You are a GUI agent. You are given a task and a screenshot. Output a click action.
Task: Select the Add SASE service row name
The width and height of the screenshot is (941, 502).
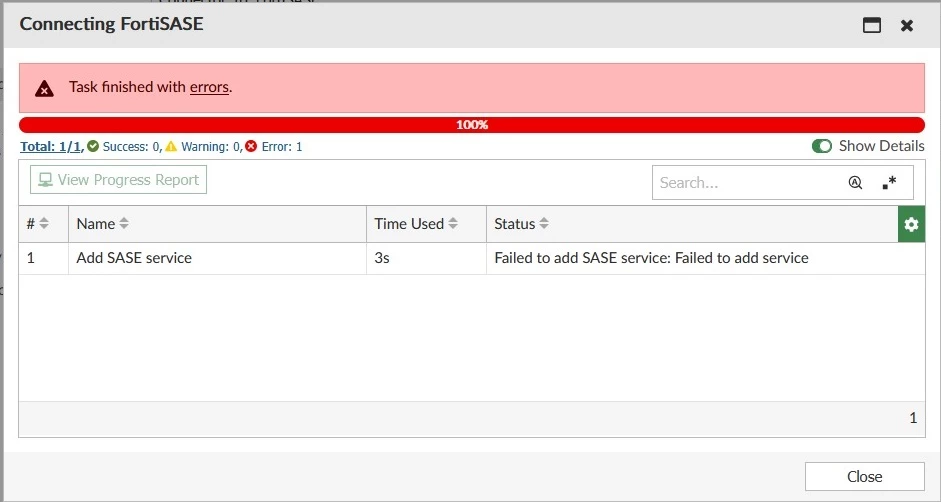tap(134, 258)
